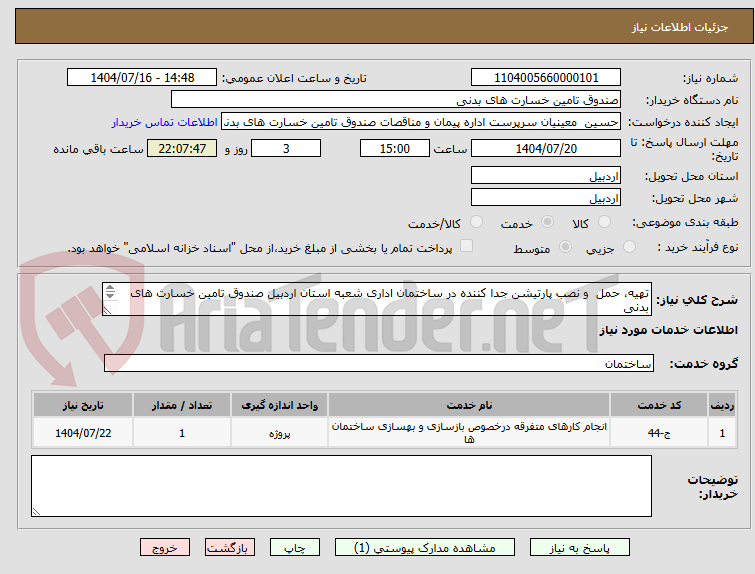The width and height of the screenshot is (755, 574).
Task: Click the resize grip of buyer notes textarea
Action: [x=36, y=512]
